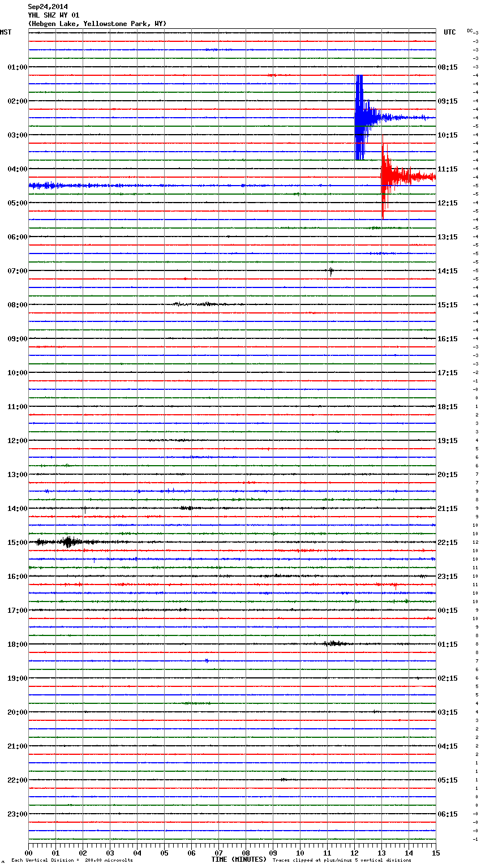
Task: Click the Traces clipped footnote text
Action: tap(342, 861)
